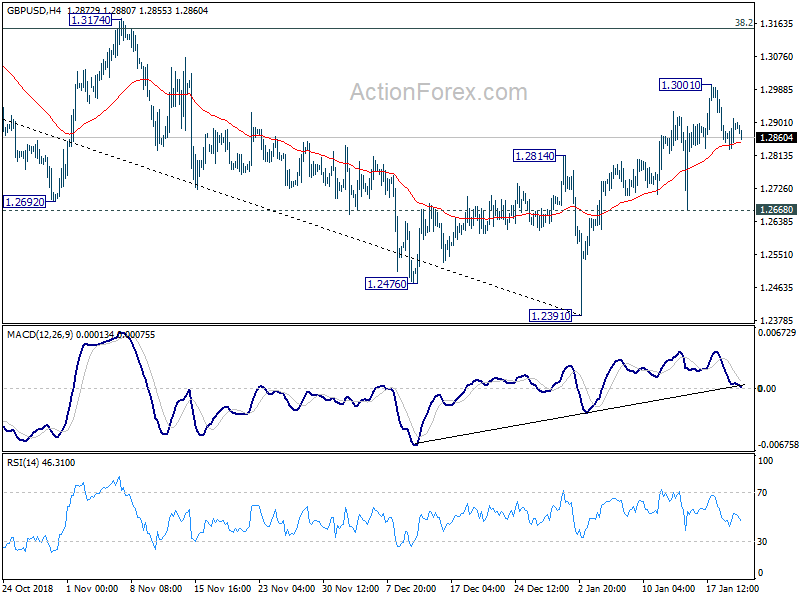Click the 1.28135 price axis value

click(x=777, y=156)
